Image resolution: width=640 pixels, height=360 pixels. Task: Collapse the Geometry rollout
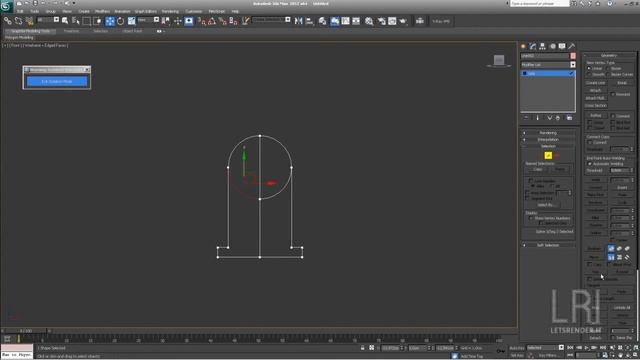tap(609, 56)
